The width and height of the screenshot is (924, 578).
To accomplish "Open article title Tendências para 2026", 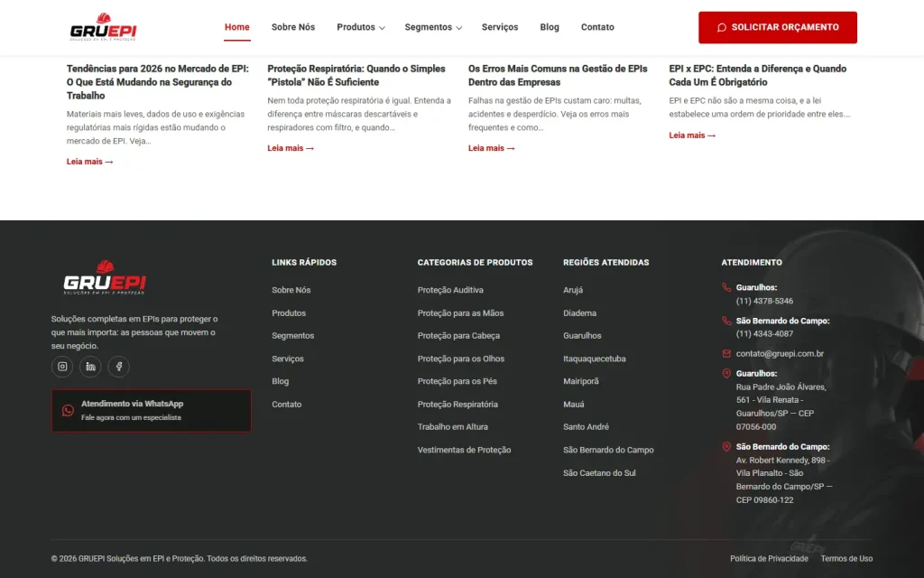I will (x=158, y=82).
